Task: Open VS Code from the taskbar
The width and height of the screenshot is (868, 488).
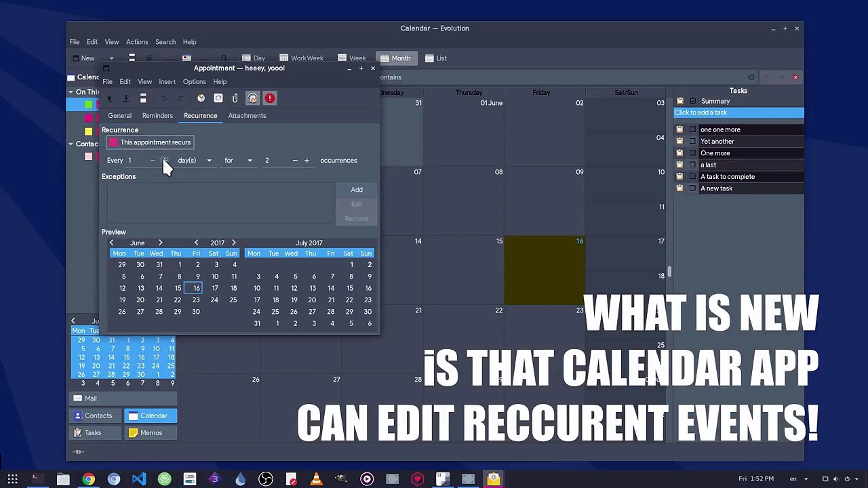Action: (138, 479)
